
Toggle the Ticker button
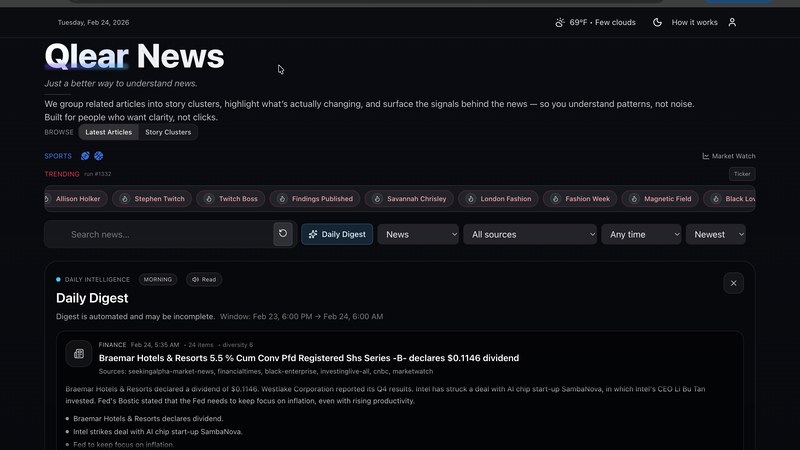(742, 174)
